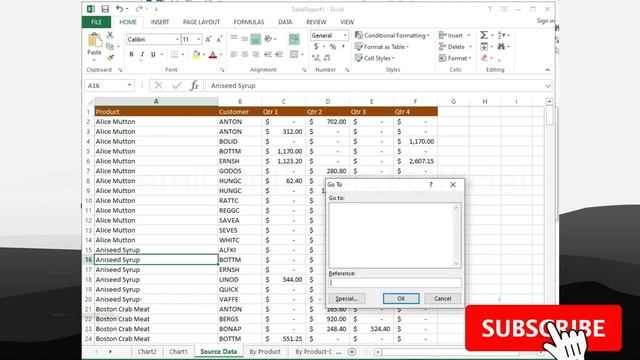The width and height of the screenshot is (640, 360).
Task: Toggle Wrap Text button
Action: pyautogui.click(x=294, y=39)
